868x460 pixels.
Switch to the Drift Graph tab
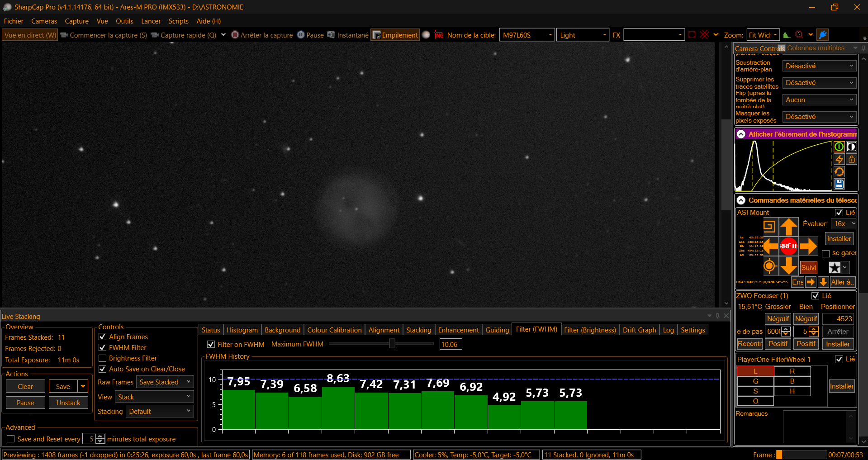pyautogui.click(x=639, y=330)
